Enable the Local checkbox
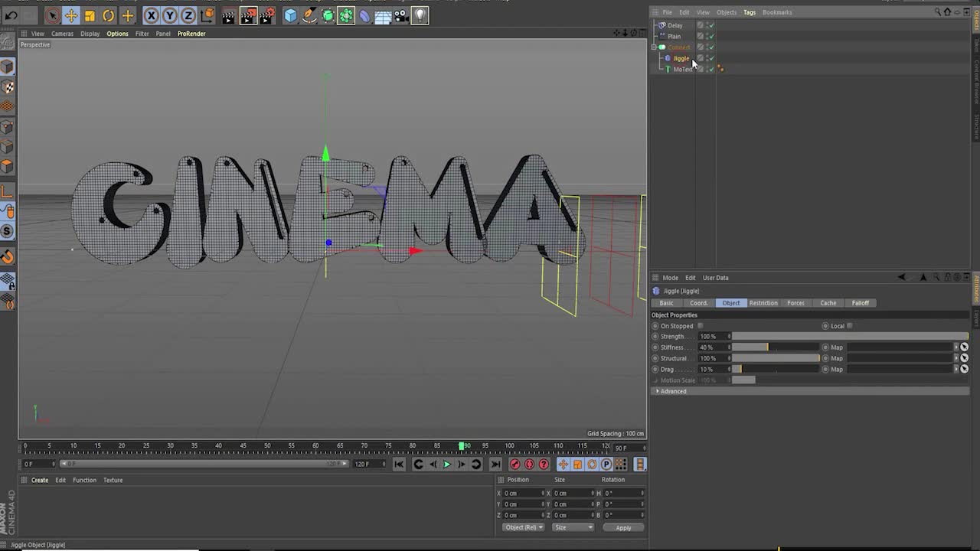The image size is (980, 551). [850, 326]
